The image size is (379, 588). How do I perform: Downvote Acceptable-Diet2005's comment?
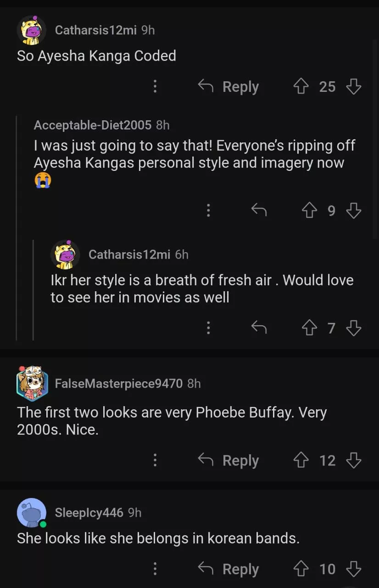[x=353, y=210]
